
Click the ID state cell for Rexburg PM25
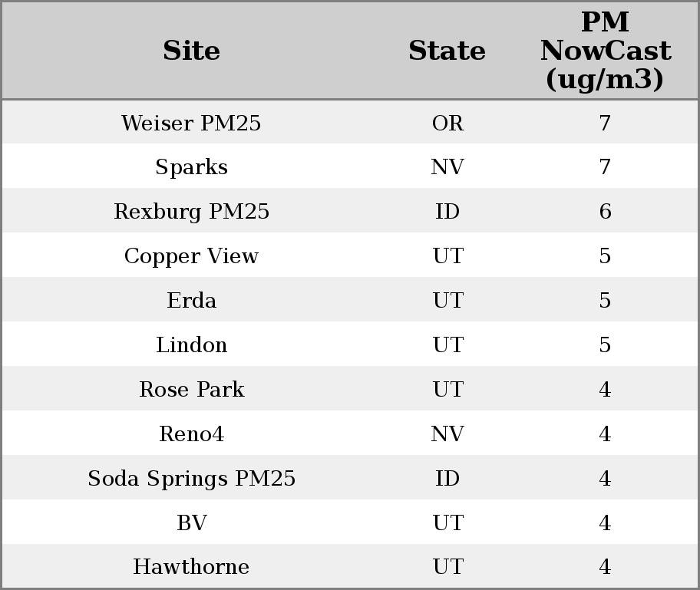click(447, 212)
